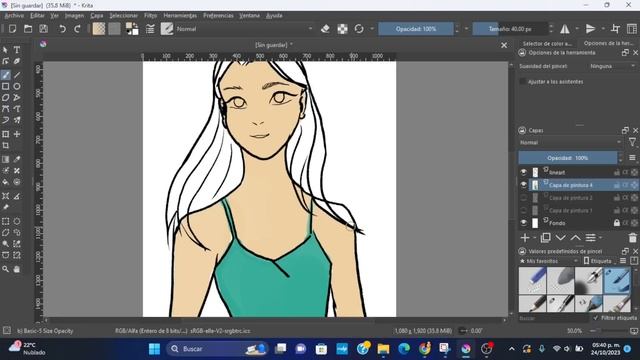640x360 pixels.
Task: Create a new document from toolbar
Action: tap(12, 29)
